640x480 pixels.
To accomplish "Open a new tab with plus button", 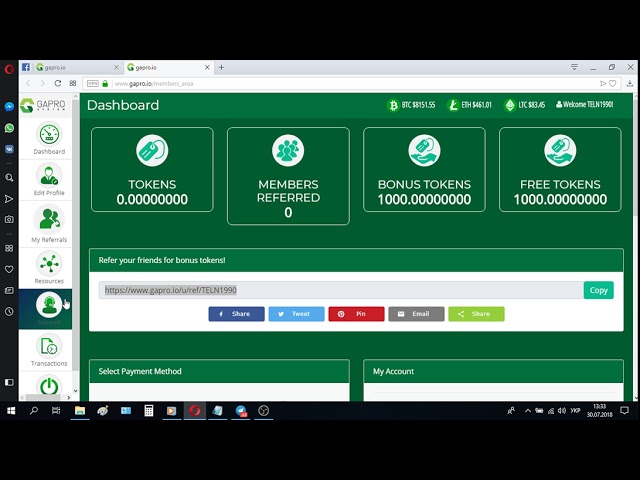I will (221, 67).
